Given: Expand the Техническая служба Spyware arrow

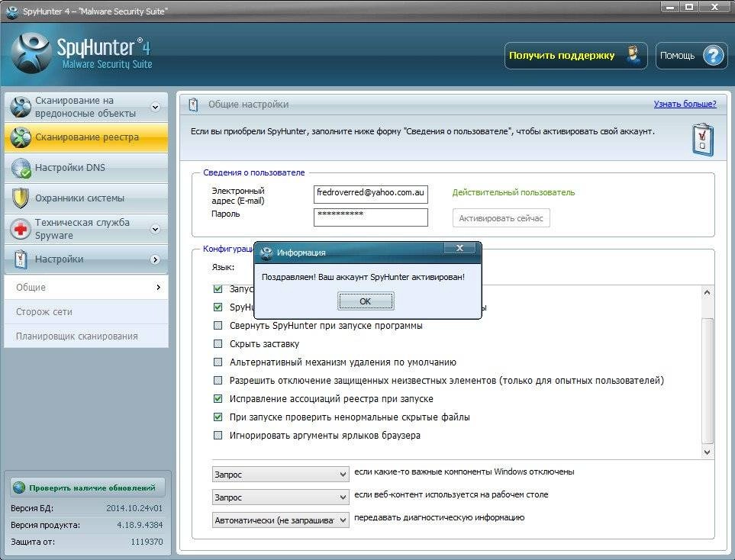Looking at the screenshot, I should pyautogui.click(x=155, y=229).
